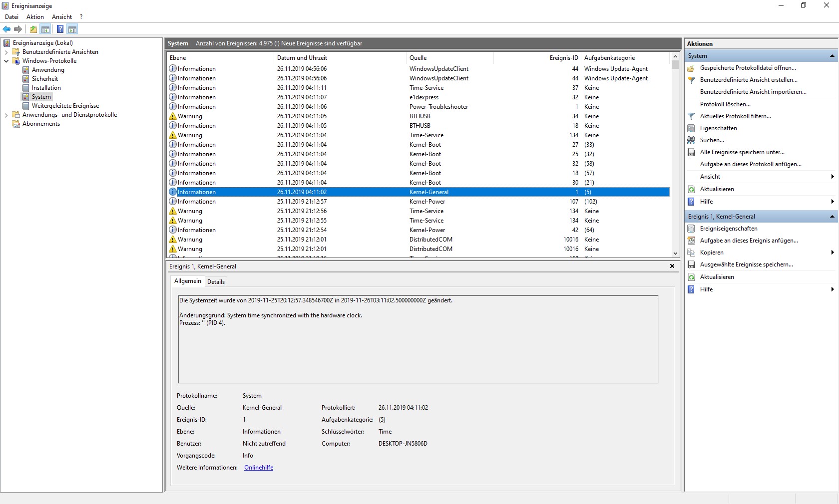Collapse the Ereignis 1, Kernel-General actions section
The height and width of the screenshot is (504, 839).
[832, 217]
